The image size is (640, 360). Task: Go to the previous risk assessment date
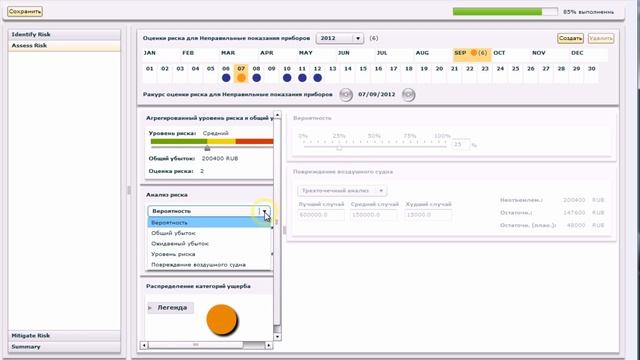346,95
